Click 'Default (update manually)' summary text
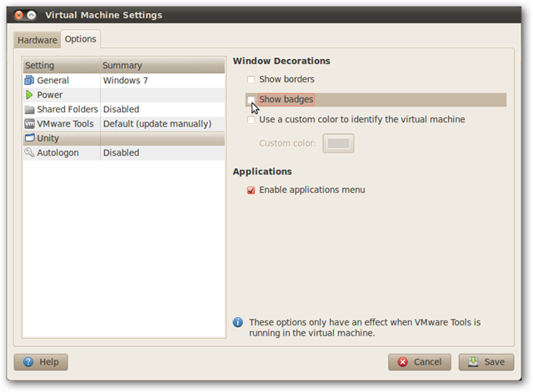Viewport: 533px width, 392px height. click(157, 124)
